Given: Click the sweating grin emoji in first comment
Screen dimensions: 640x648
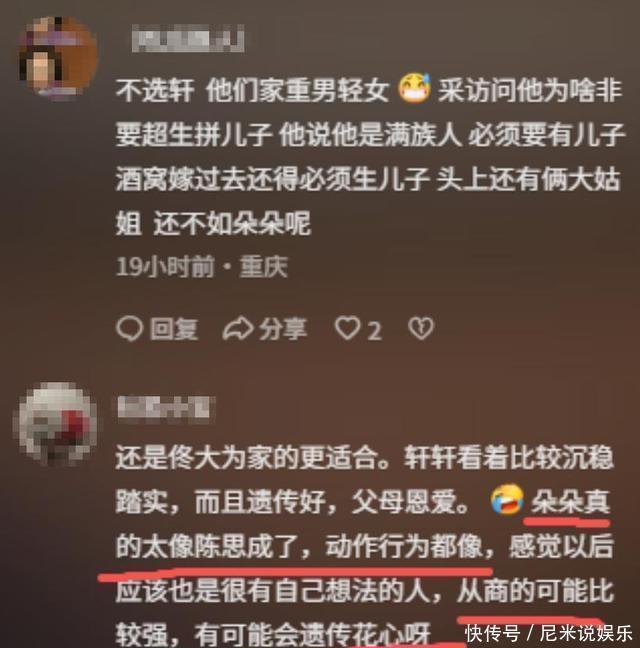Looking at the screenshot, I should click(x=414, y=90).
